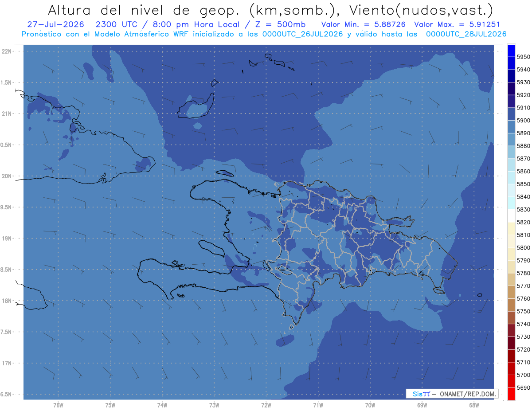The image size is (532, 411).
Task: Click the 17N latitude label
Action: (x=7, y=363)
